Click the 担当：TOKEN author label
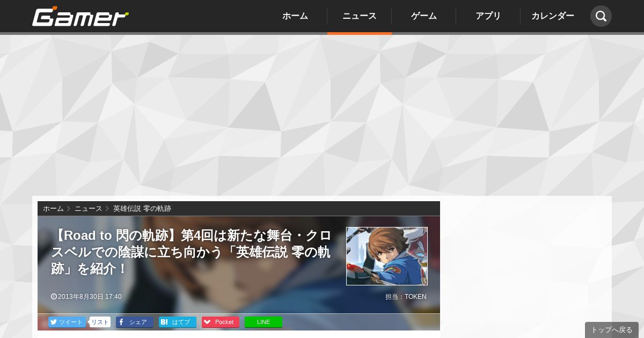The image size is (644, 338). pos(406,297)
